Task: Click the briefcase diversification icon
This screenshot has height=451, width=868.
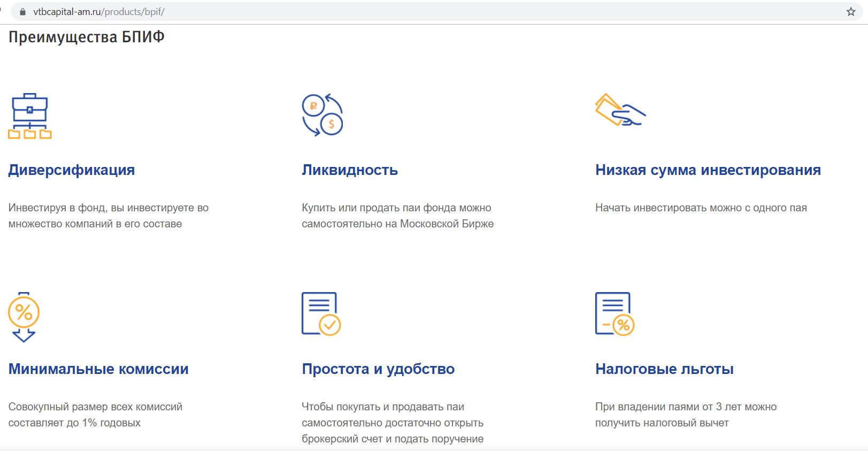Action: [x=30, y=116]
